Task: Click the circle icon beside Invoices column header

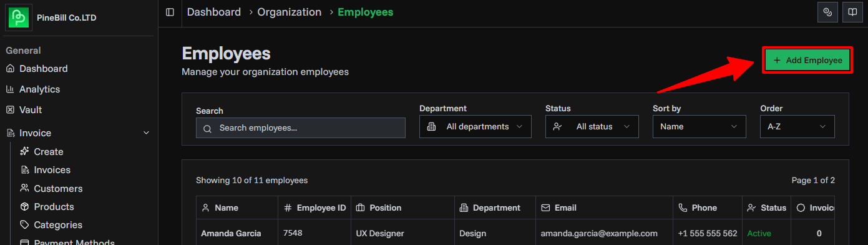Action: [x=801, y=207]
